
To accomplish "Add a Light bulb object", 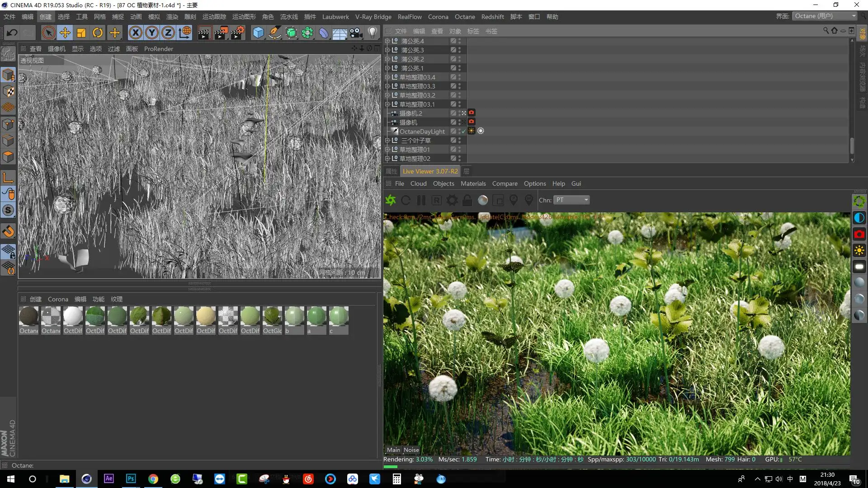I will click(x=373, y=33).
